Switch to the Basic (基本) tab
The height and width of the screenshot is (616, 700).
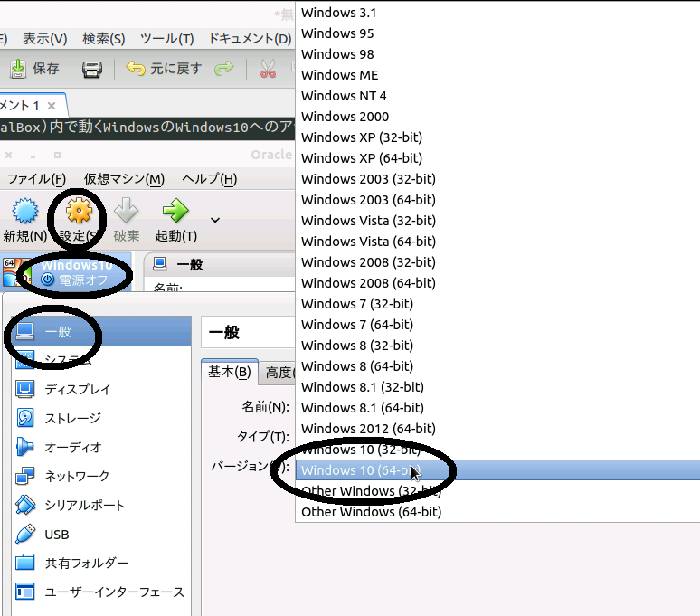click(x=230, y=372)
